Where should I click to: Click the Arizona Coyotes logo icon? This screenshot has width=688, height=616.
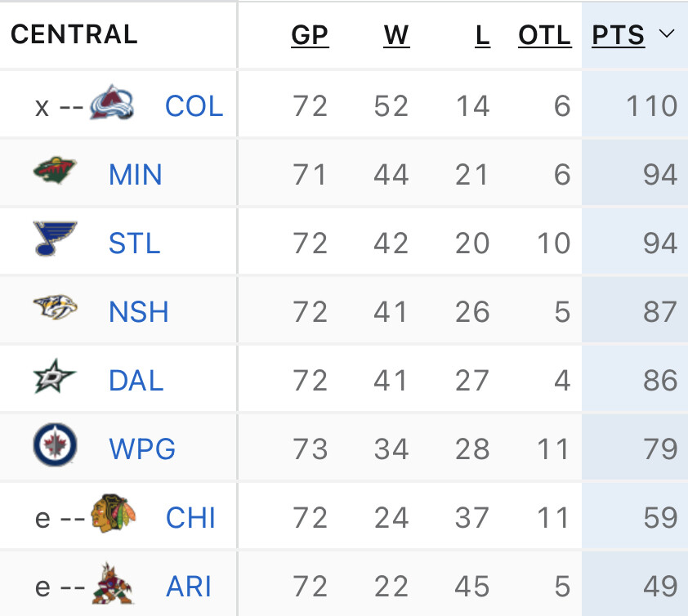113,584
